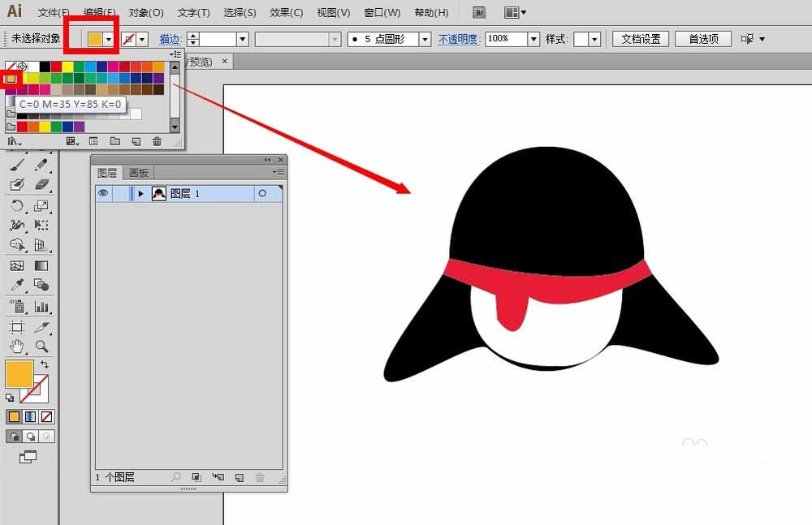Open swatch options icon

click(93, 141)
